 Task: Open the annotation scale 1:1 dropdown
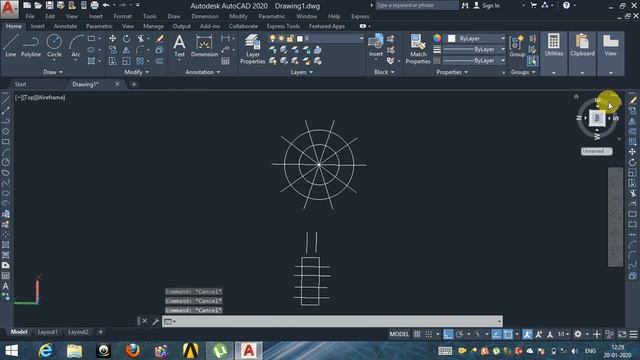tap(564, 334)
